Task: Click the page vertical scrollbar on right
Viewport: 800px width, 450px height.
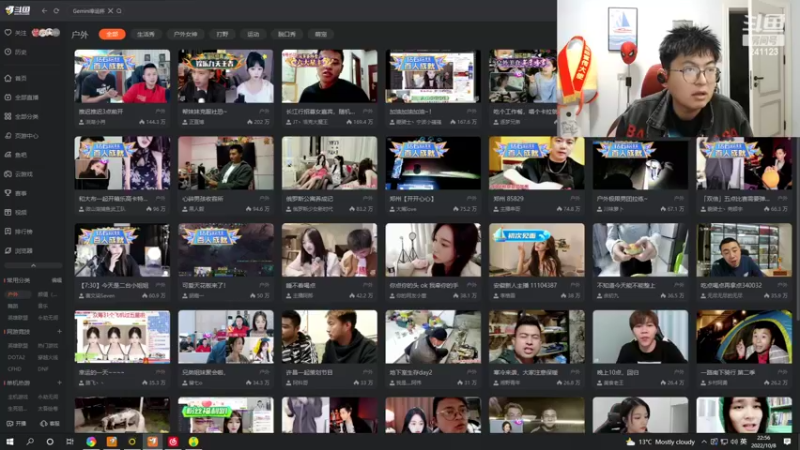Action: pos(797,230)
